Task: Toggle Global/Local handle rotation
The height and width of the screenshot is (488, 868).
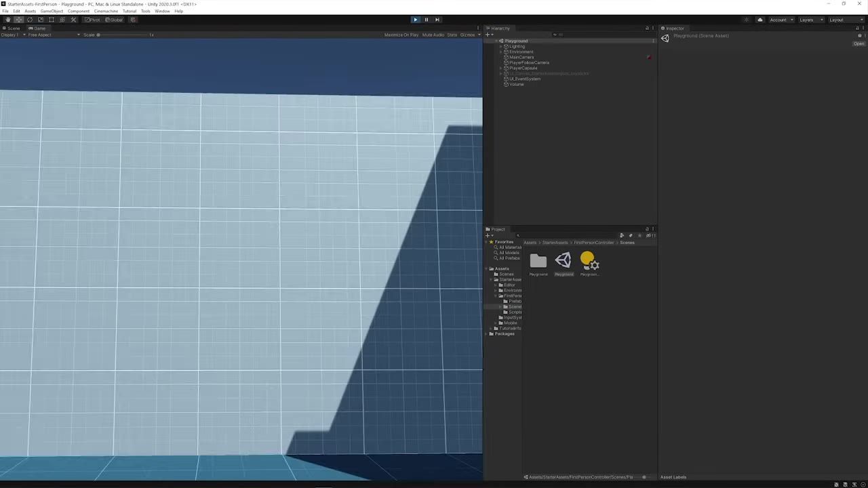Action: click(114, 20)
